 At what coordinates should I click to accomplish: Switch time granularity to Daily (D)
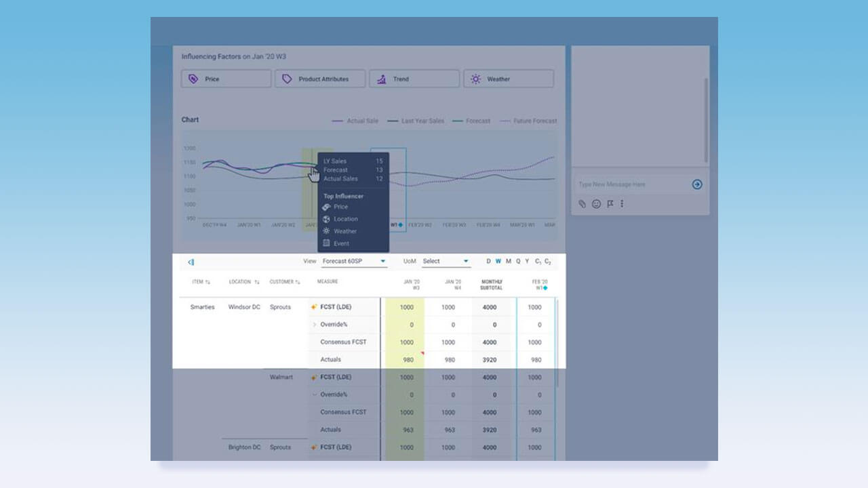click(489, 261)
